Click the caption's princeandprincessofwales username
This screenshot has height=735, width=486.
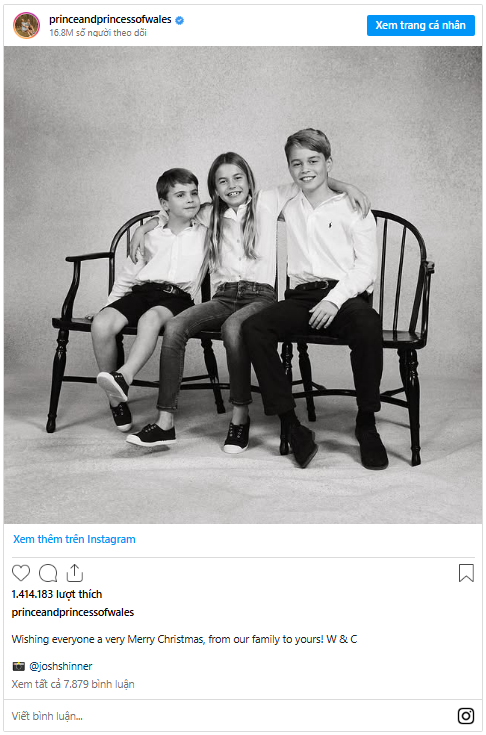(x=73, y=612)
